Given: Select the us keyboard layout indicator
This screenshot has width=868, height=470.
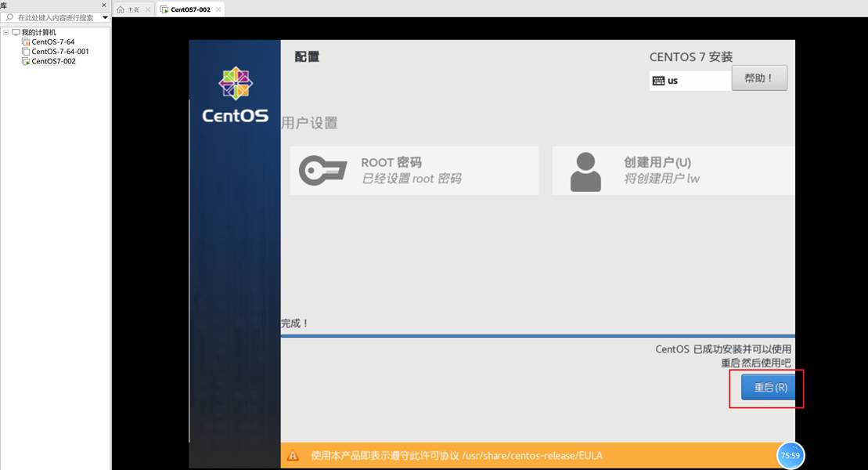Looking at the screenshot, I should tap(690, 81).
